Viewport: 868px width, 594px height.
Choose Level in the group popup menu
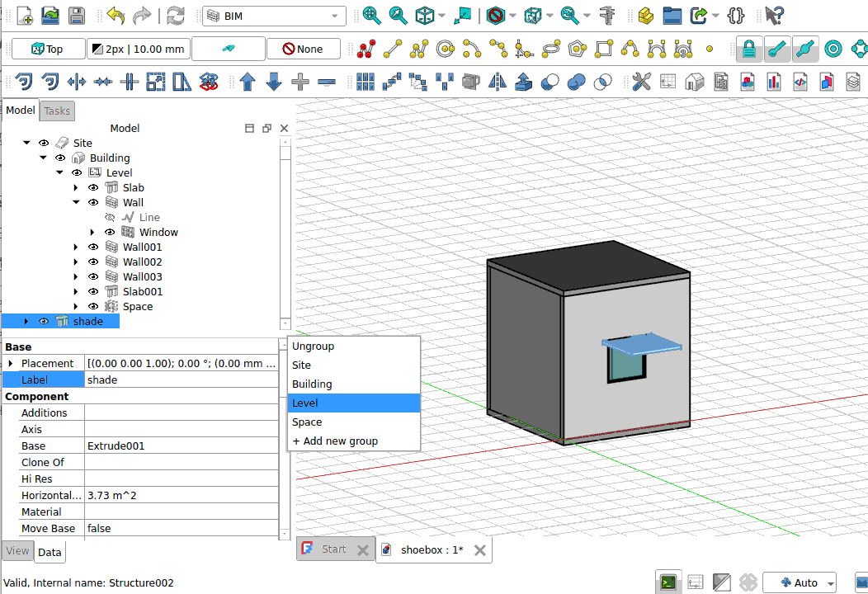[x=353, y=403]
